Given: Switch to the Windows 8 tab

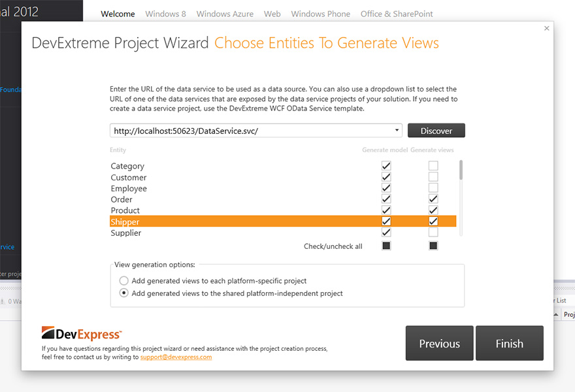Looking at the screenshot, I should [165, 13].
